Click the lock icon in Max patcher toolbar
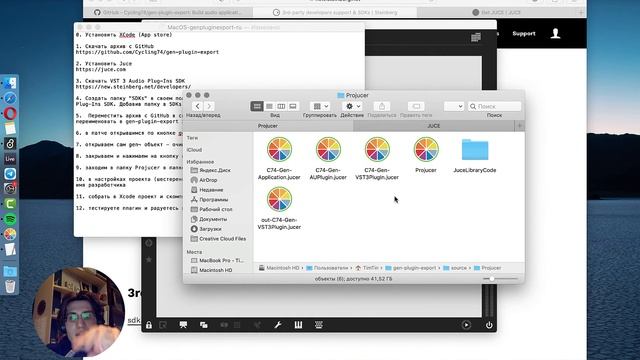The width and height of the screenshot is (640, 360). [x=149, y=325]
